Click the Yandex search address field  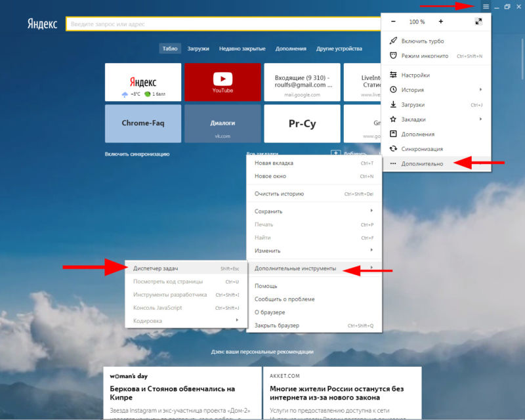coord(223,24)
